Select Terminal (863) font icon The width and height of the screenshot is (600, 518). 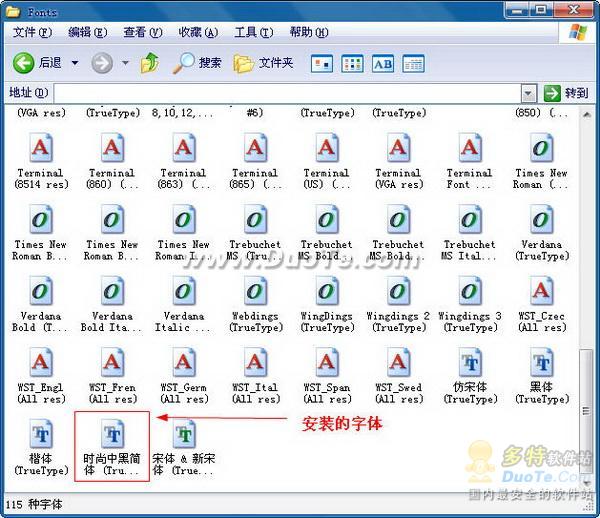184,161
